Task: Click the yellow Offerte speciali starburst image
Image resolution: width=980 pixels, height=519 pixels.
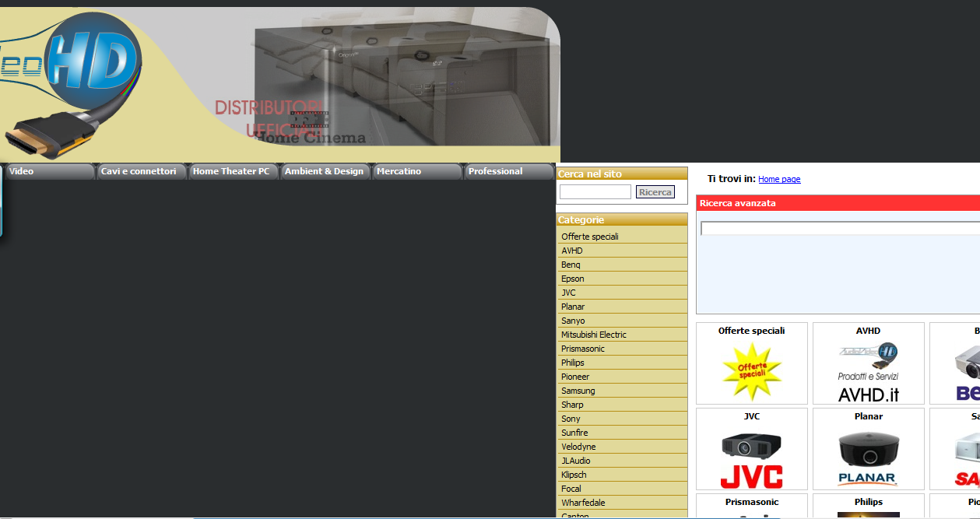Action: coord(752,371)
